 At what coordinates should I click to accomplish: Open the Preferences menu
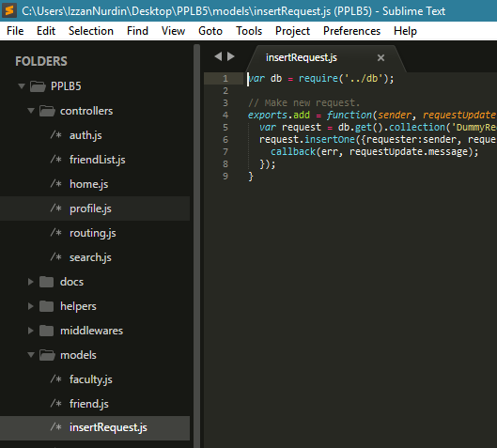pos(351,31)
